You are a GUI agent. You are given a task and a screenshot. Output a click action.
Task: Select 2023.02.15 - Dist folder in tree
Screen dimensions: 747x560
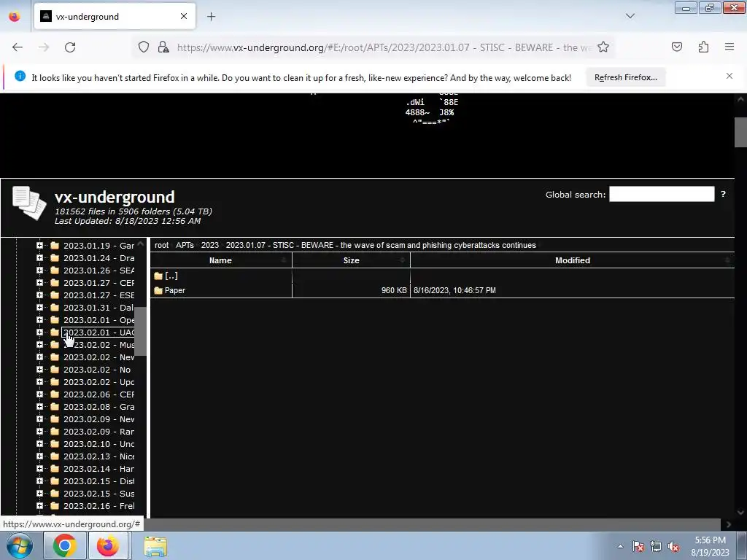click(x=98, y=481)
